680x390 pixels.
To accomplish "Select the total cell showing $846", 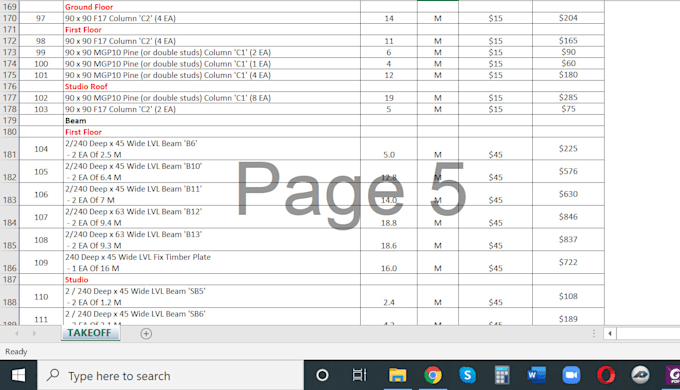I will pos(568,217).
